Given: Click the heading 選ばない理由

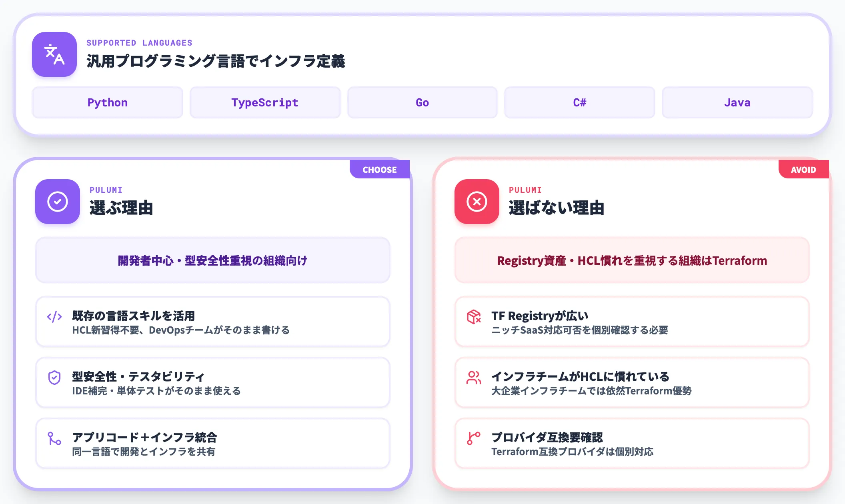Looking at the screenshot, I should coord(557,208).
